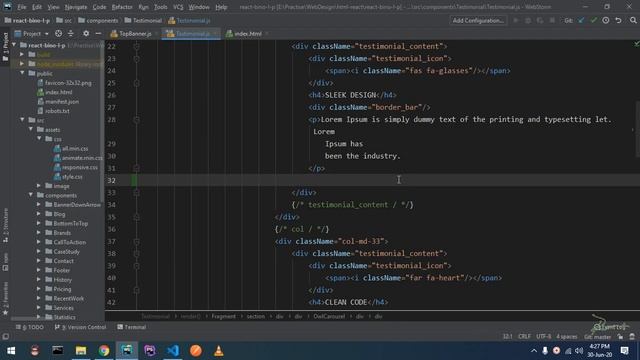Image resolution: width=640 pixels, height=360 pixels.
Task: Click the CRLF line separator status
Action: tap(524, 337)
